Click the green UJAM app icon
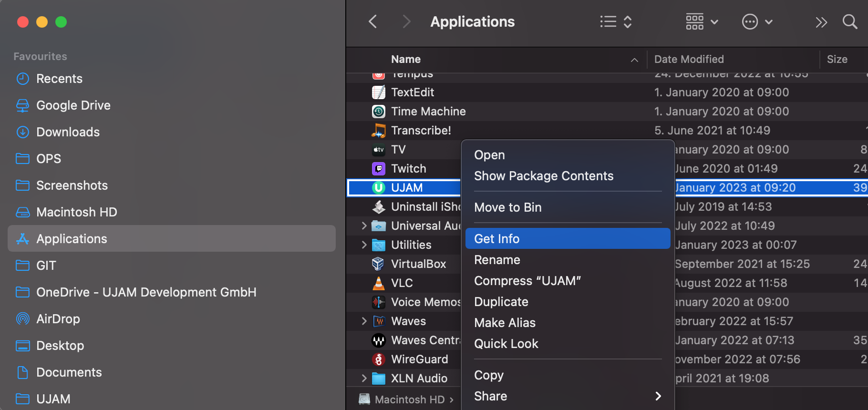Image resolution: width=868 pixels, height=410 pixels. [379, 187]
